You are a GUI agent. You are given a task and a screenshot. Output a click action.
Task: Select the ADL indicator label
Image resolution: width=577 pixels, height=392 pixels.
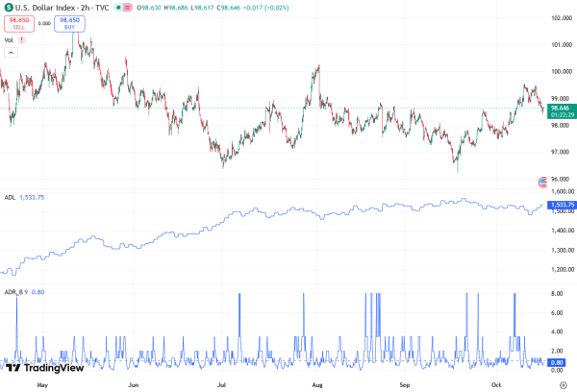click(10, 197)
